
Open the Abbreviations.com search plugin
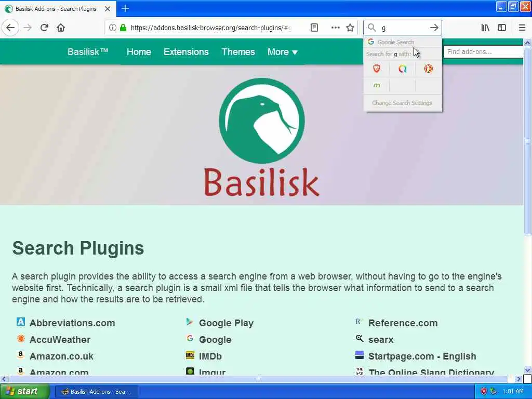pyautogui.click(x=72, y=323)
